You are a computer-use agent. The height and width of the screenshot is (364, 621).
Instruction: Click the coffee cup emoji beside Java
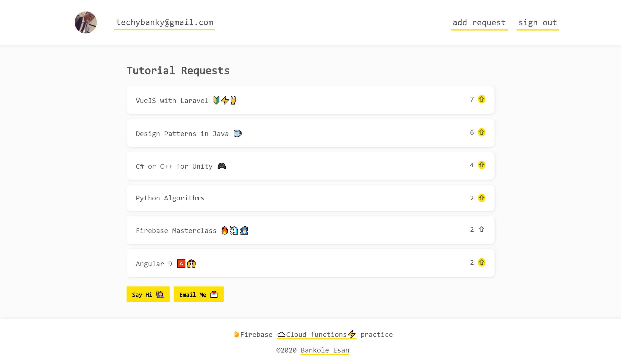pos(238,133)
